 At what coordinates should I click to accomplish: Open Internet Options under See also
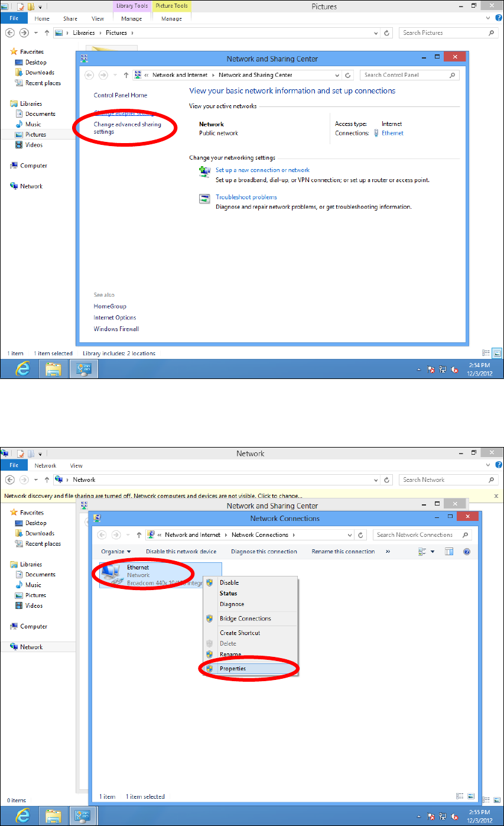[115, 318]
